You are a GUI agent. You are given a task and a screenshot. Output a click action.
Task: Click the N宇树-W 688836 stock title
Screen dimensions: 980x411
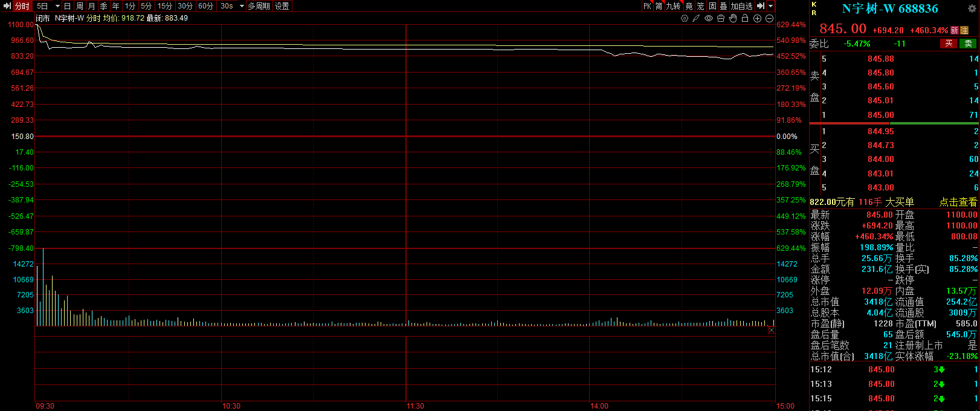click(x=890, y=8)
